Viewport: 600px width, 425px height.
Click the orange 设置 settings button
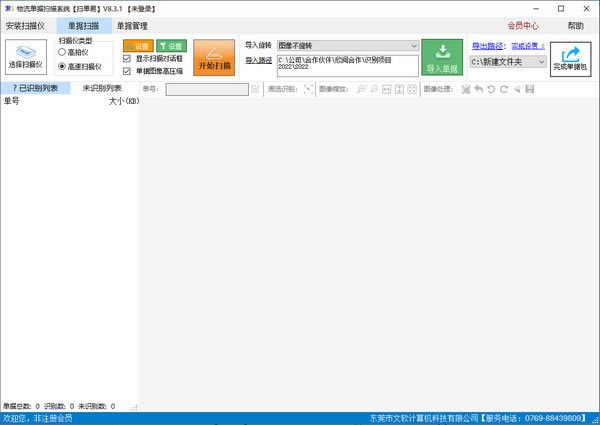138,46
